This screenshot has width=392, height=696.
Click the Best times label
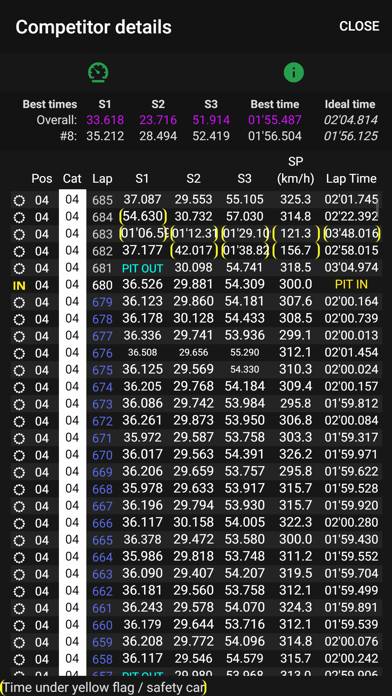pos(50,104)
